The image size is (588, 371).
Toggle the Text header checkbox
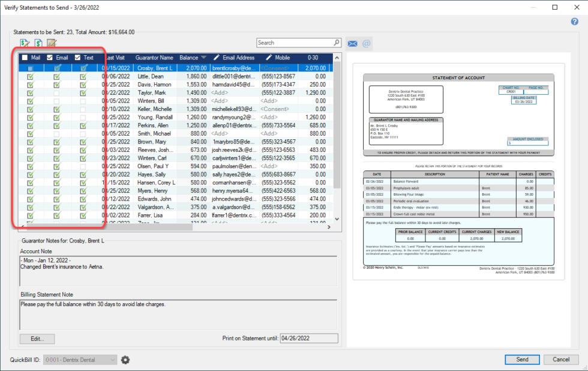coord(77,58)
